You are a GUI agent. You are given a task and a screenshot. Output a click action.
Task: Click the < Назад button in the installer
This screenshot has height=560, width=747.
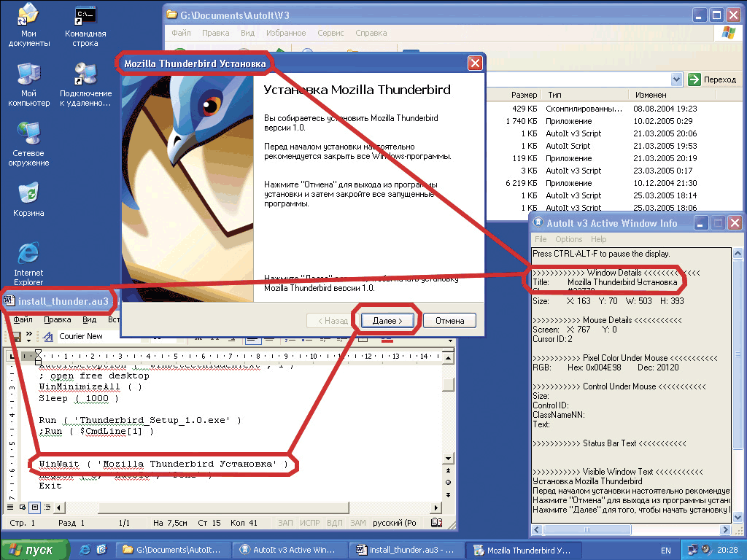coord(333,321)
